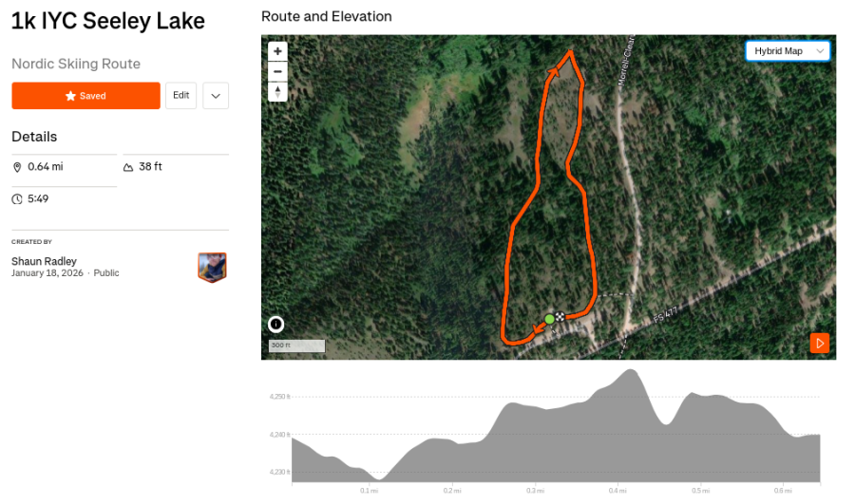The width and height of the screenshot is (855, 504).
Task: Click the elevation chart peak near 0.4 mi
Action: [x=626, y=370]
